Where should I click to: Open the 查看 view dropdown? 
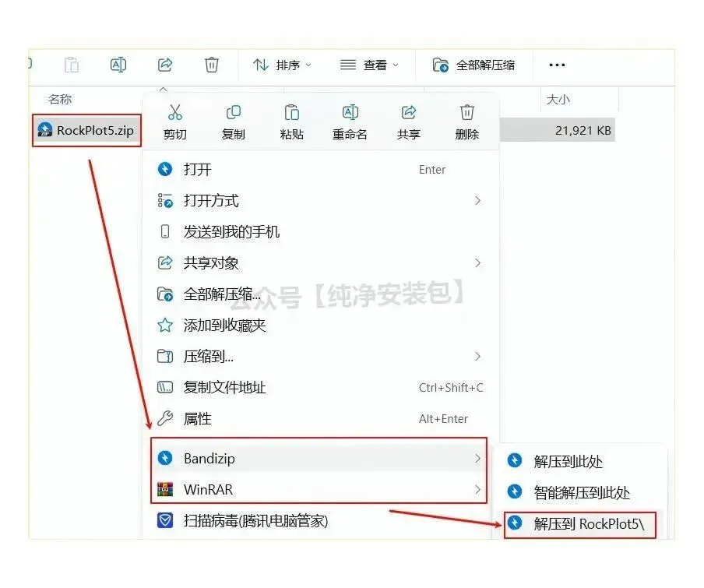point(369,65)
